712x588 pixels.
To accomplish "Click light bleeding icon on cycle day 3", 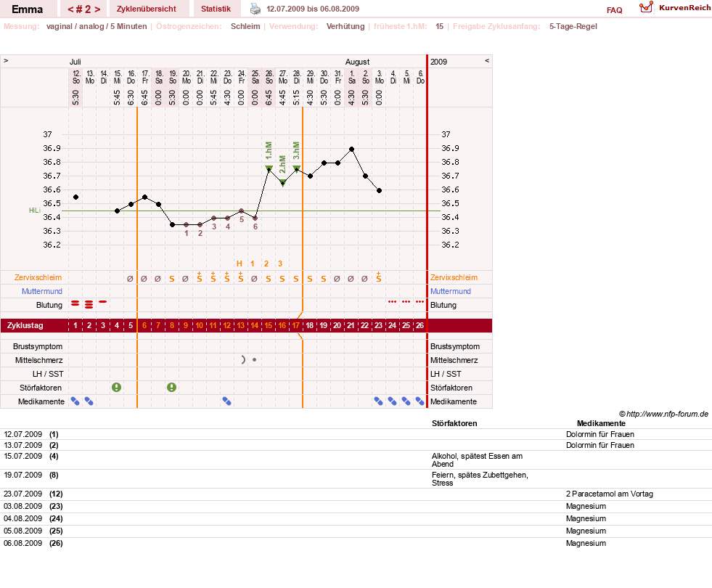I will pos(103,301).
